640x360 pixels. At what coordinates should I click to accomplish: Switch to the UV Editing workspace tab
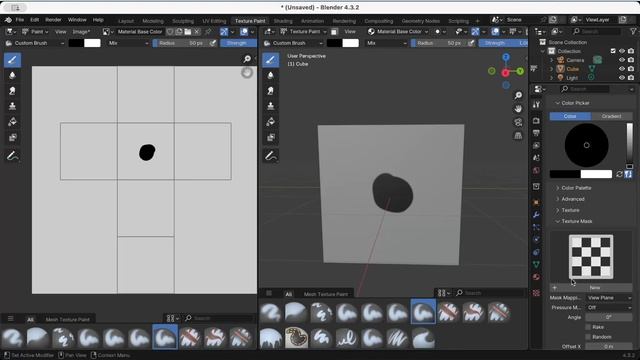point(214,21)
